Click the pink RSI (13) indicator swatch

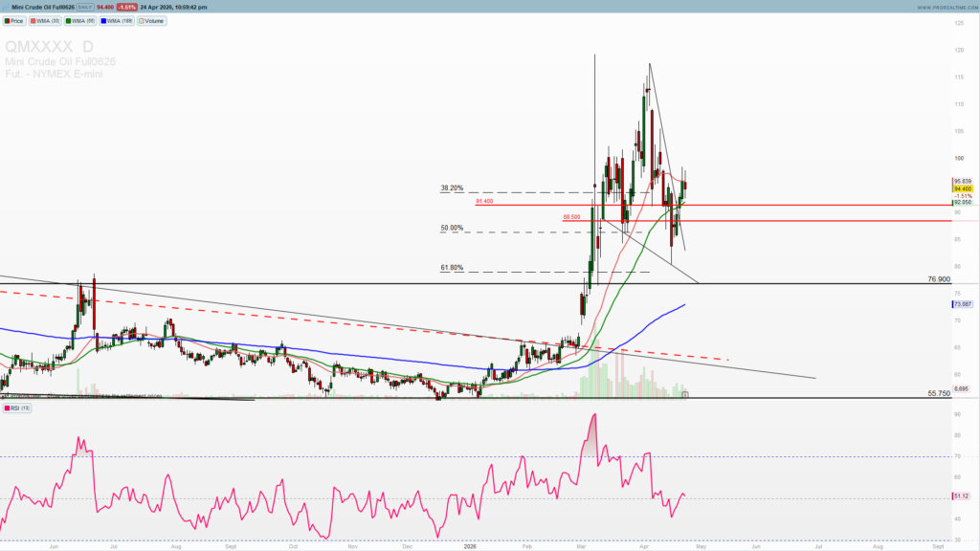coord(8,407)
